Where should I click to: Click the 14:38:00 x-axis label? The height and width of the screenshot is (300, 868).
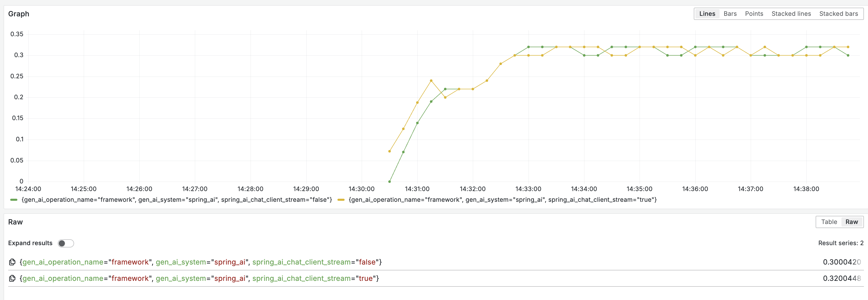806,189
